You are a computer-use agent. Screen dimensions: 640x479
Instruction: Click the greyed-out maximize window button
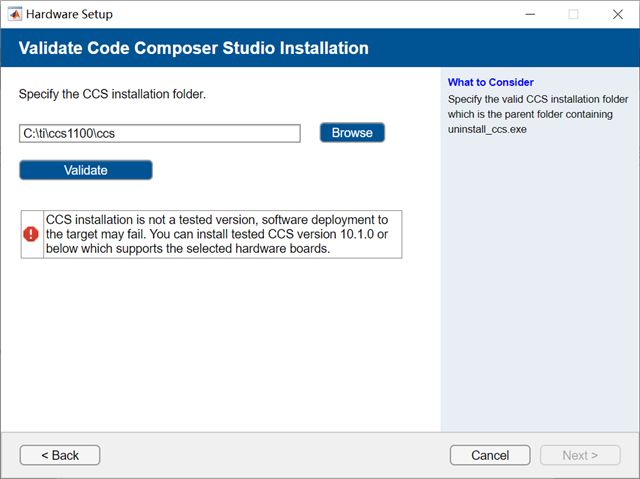pos(573,15)
